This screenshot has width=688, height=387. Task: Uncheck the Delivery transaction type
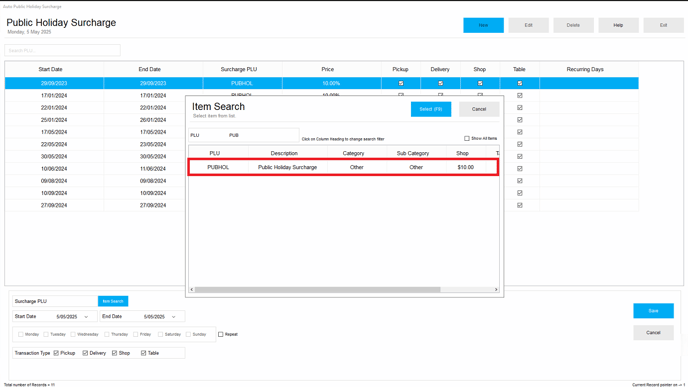click(85, 353)
